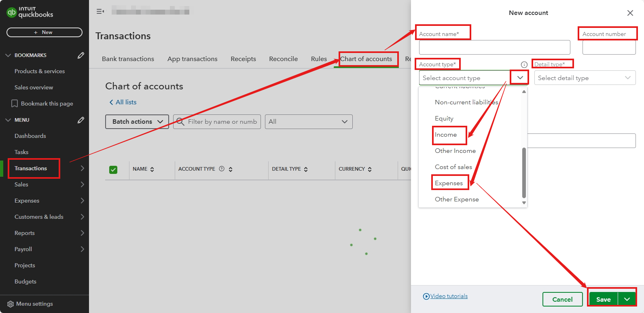Open the Receipts tab
The image size is (644, 313).
coord(243,59)
